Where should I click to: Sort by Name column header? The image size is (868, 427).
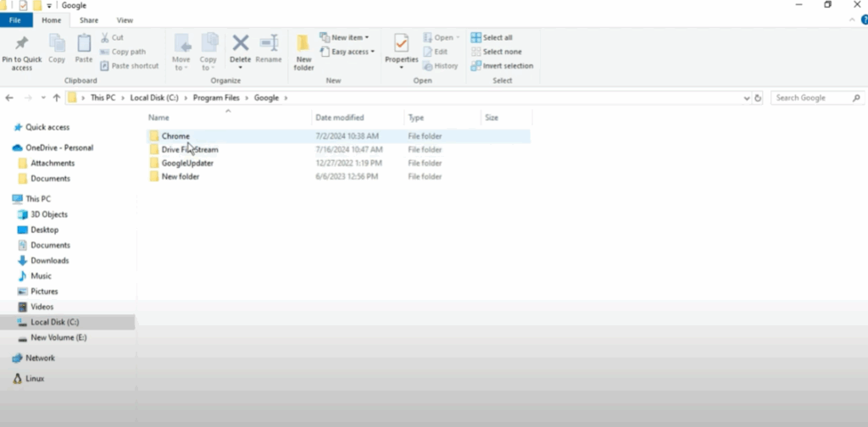point(159,118)
